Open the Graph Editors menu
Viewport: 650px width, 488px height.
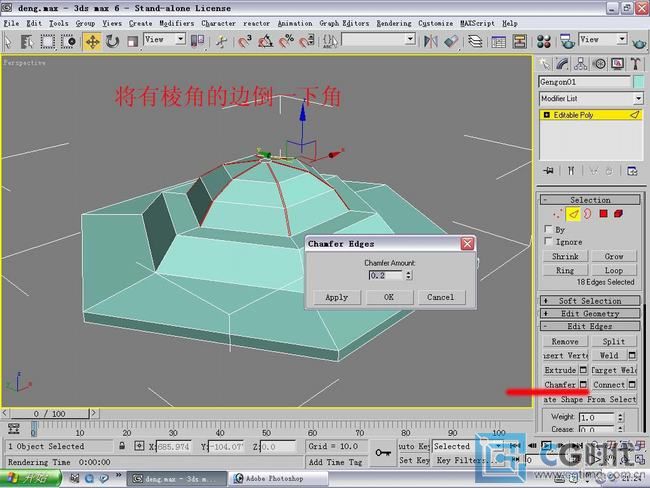click(344, 23)
